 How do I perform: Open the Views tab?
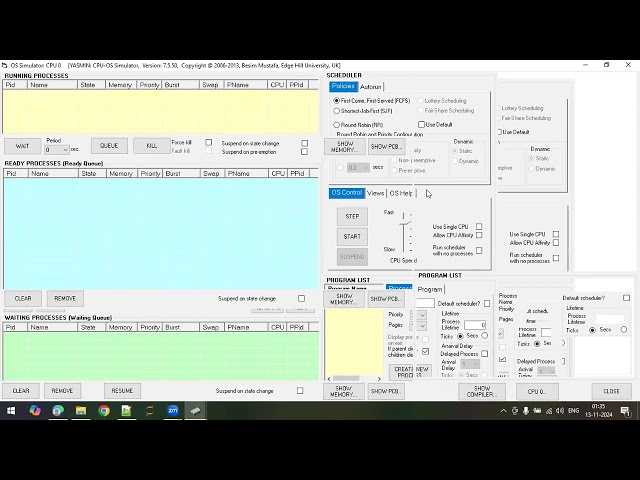(x=376, y=193)
